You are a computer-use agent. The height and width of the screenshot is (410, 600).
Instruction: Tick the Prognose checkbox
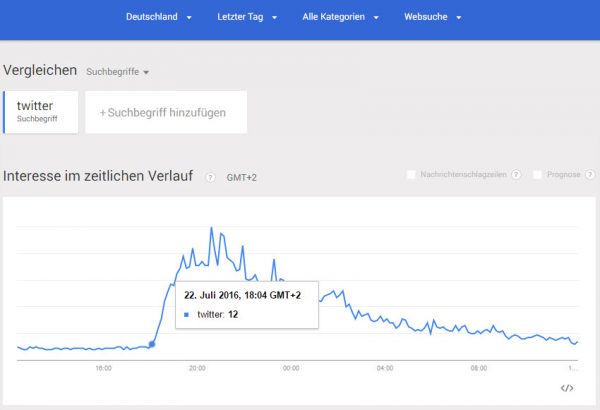538,175
